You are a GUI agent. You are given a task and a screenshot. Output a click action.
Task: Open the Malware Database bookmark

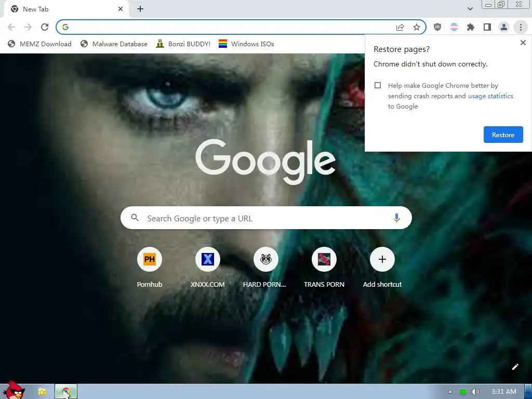(x=114, y=44)
